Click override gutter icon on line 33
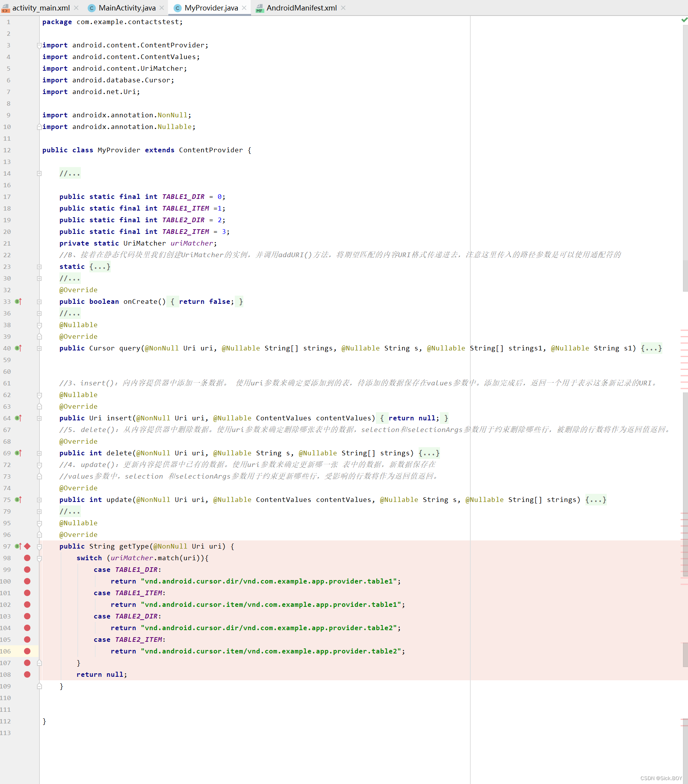The image size is (688, 784). (18, 301)
